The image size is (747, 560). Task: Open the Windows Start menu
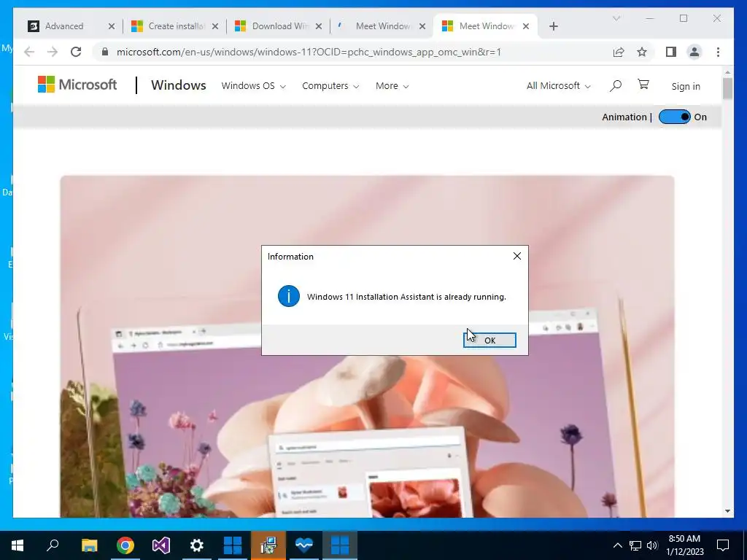point(18,545)
